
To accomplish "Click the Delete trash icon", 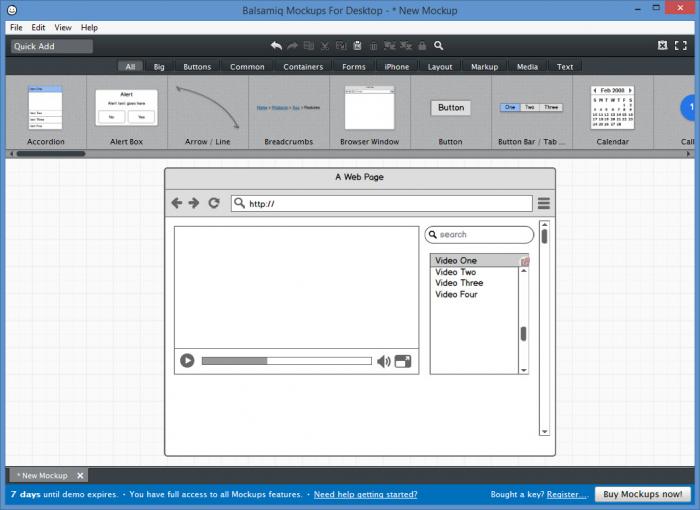I will [374, 46].
